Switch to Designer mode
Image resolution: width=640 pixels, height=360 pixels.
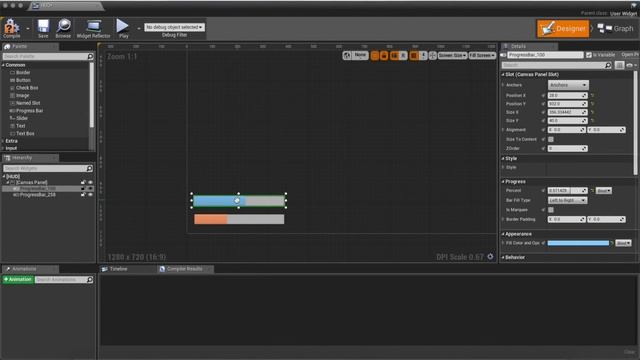(x=563, y=29)
